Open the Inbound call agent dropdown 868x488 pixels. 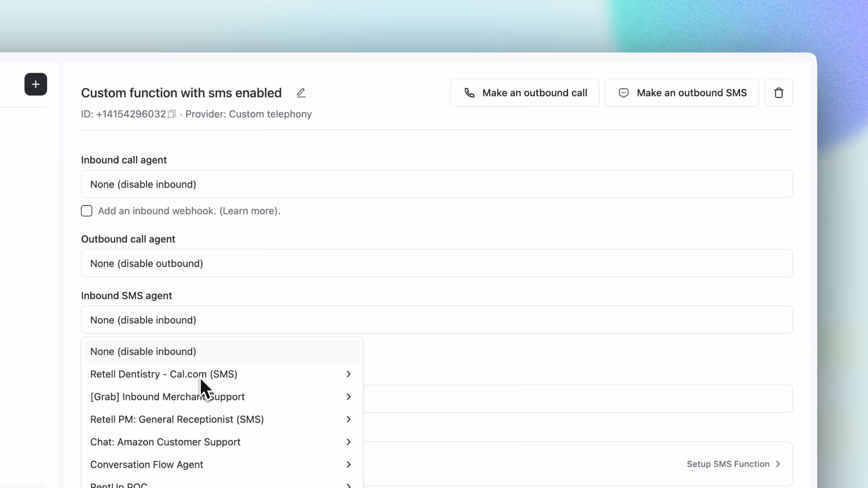pos(436,184)
